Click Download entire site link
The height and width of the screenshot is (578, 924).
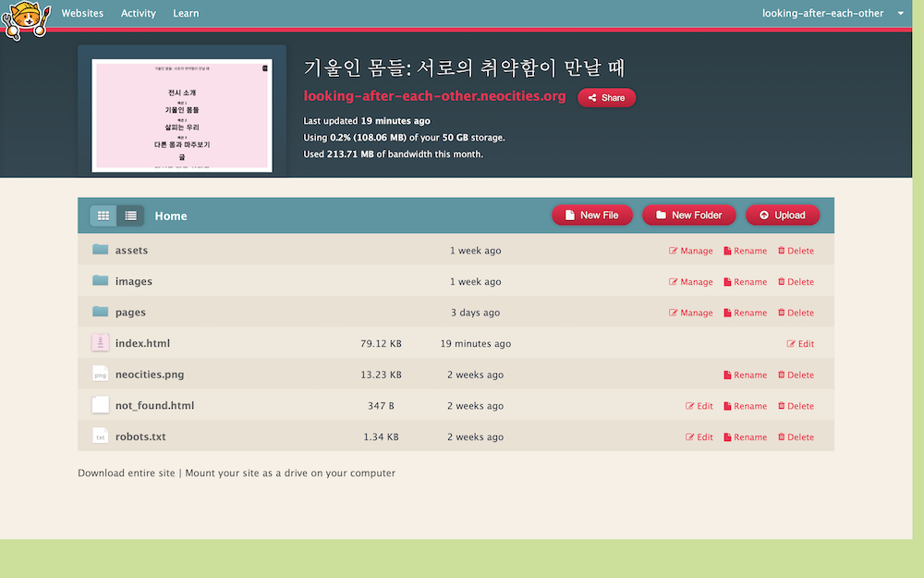click(x=127, y=473)
